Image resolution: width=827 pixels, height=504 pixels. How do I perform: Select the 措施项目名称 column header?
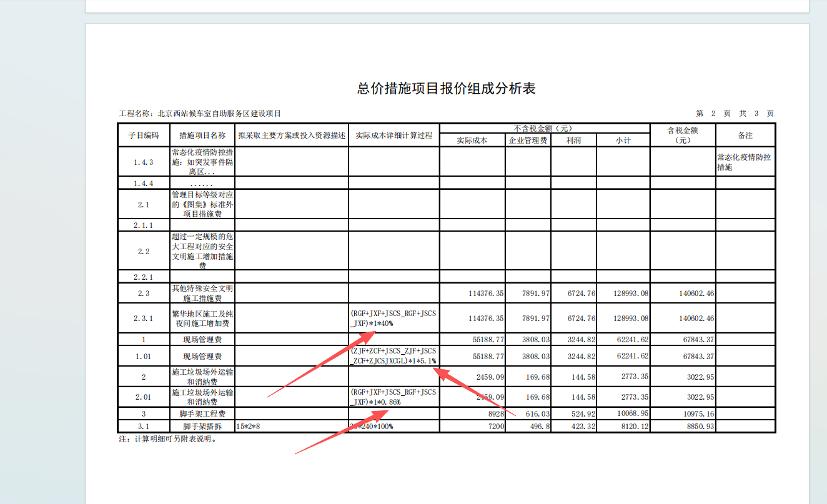click(202, 135)
